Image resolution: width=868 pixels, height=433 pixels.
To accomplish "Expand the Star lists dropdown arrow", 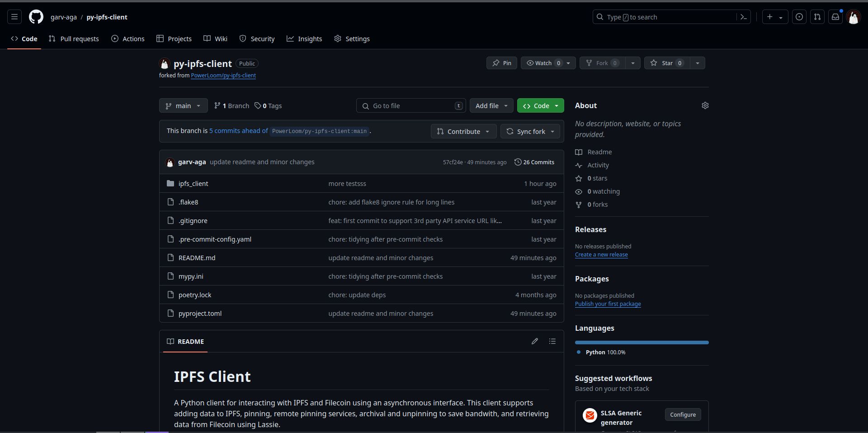I will pyautogui.click(x=698, y=63).
